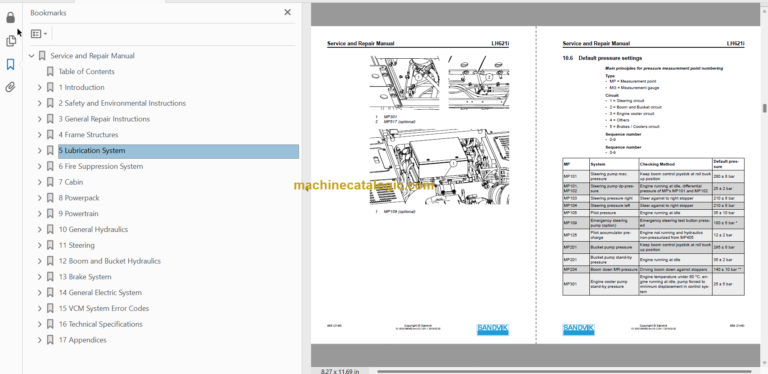Screen dimensions: 768x374
Task: Open 6 Fire Suppression System
Action: coord(100,166)
